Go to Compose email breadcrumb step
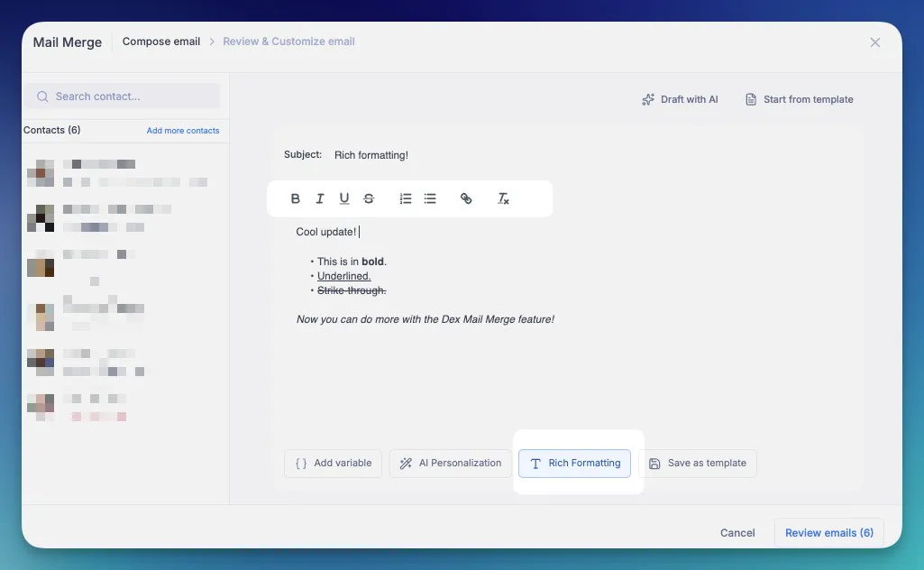 pos(160,41)
